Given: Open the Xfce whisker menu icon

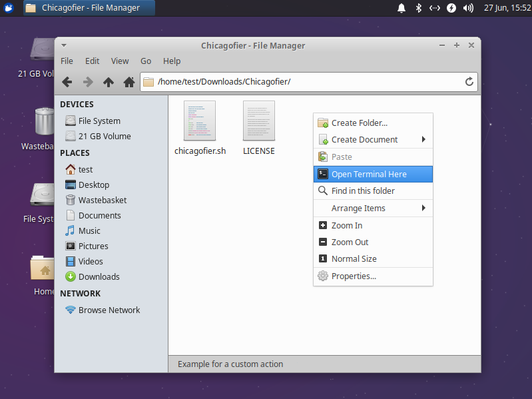Looking at the screenshot, I should tap(9, 7).
